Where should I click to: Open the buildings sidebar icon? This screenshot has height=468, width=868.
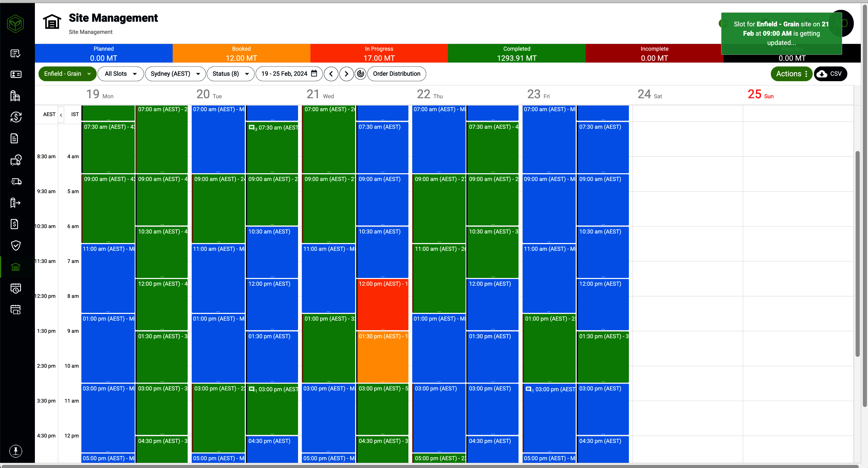click(x=16, y=96)
